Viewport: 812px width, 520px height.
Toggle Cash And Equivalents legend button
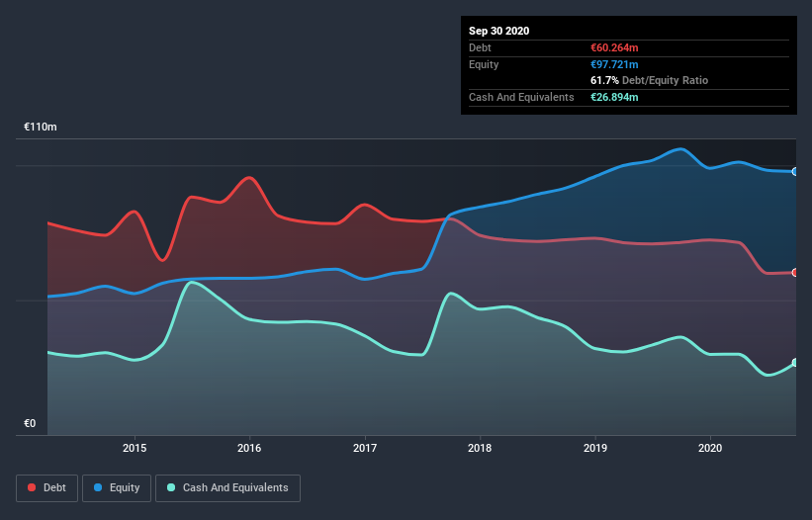click(x=227, y=488)
